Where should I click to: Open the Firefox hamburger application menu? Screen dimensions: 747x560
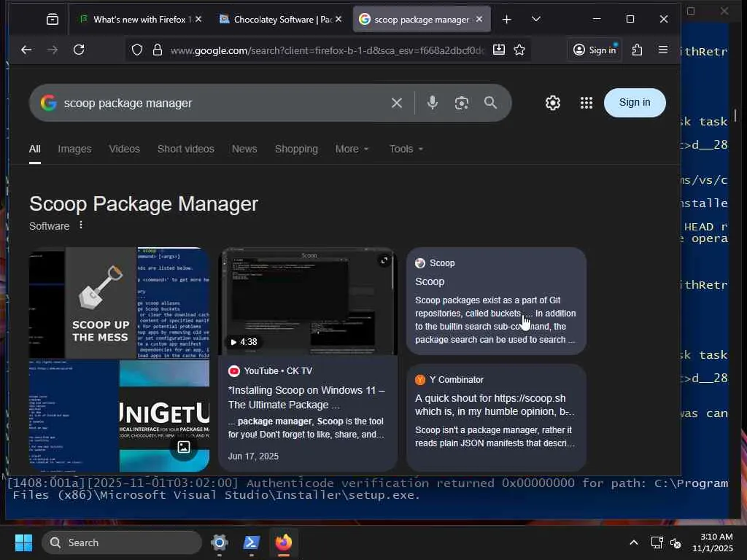click(662, 50)
